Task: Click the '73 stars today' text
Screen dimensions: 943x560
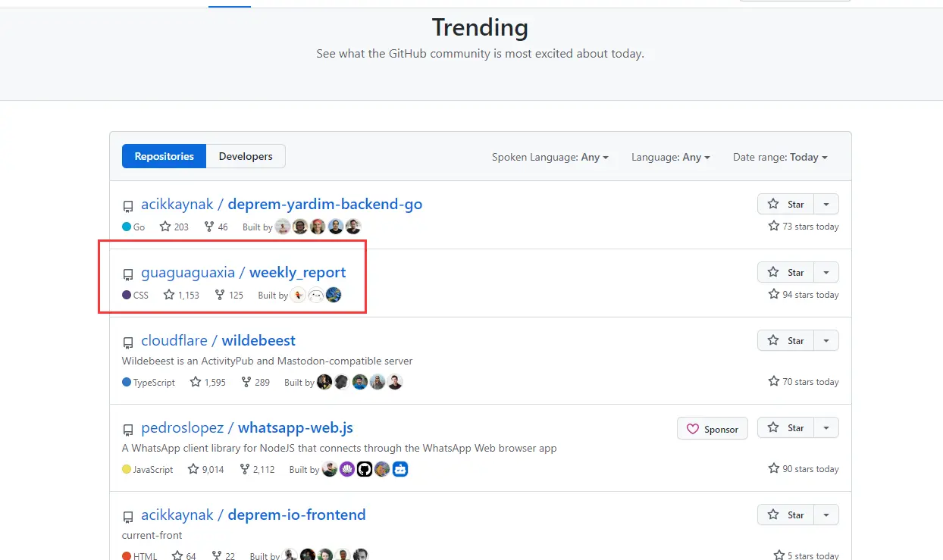Action: click(x=810, y=227)
